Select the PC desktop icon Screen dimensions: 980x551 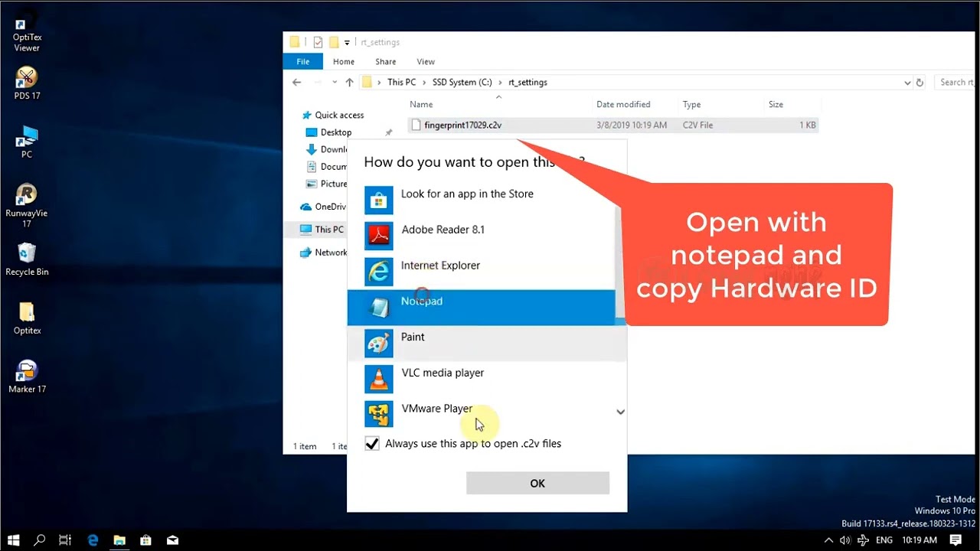[27, 142]
